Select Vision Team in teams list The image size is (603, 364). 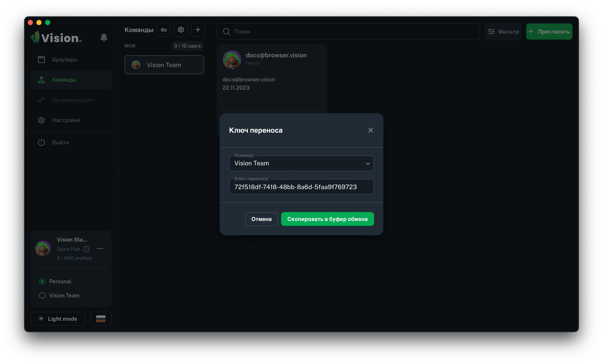tap(164, 65)
